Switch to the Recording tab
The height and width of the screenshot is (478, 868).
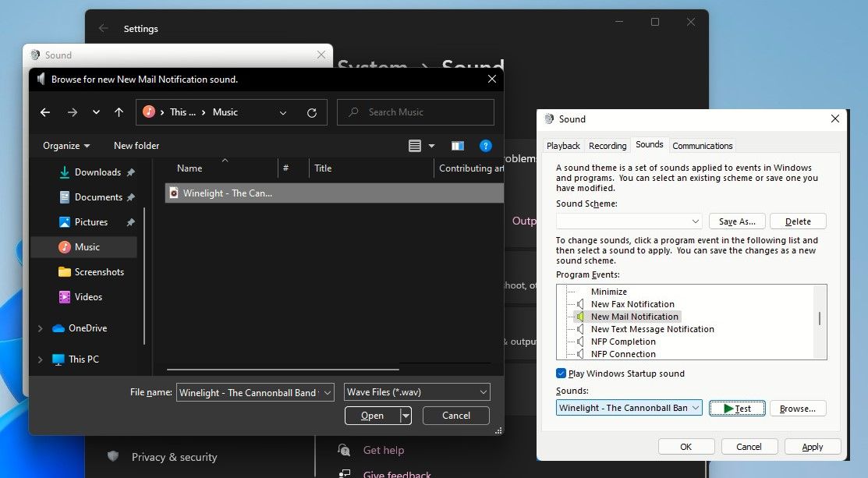tap(608, 146)
